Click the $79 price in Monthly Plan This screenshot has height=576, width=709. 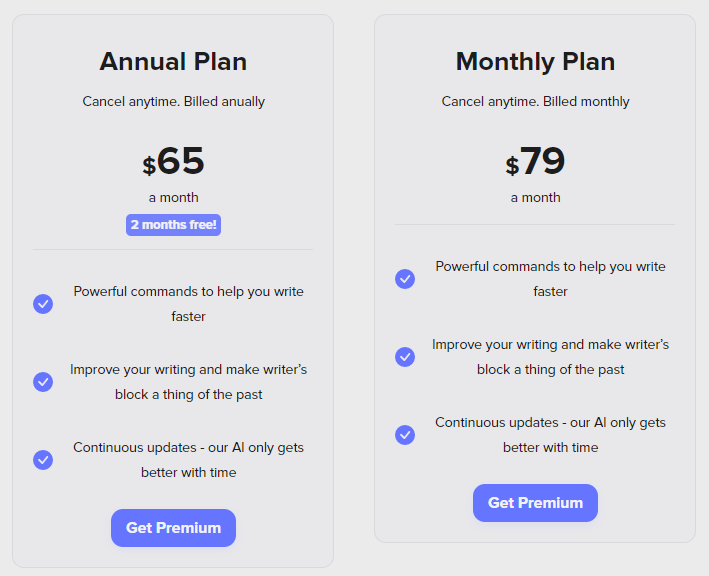535,161
